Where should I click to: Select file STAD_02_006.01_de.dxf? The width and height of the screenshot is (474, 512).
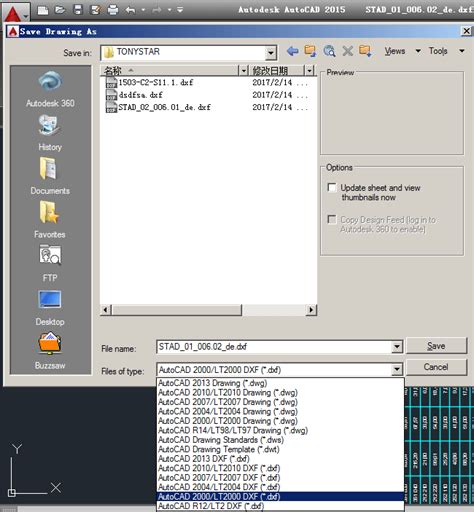[x=158, y=107]
